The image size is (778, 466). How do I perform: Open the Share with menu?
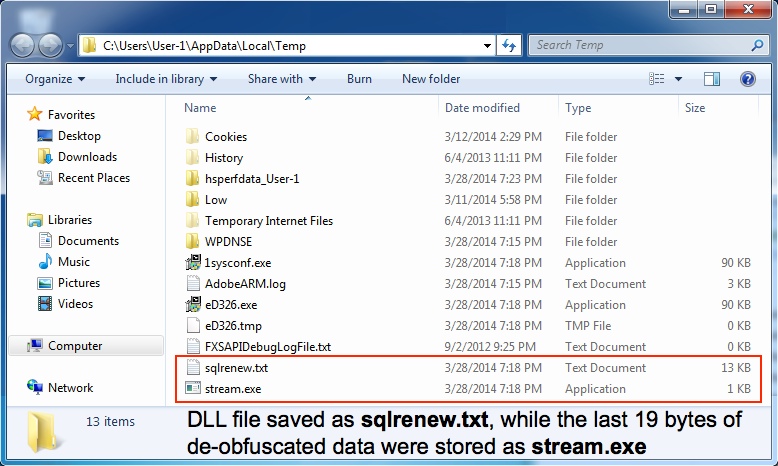point(281,79)
